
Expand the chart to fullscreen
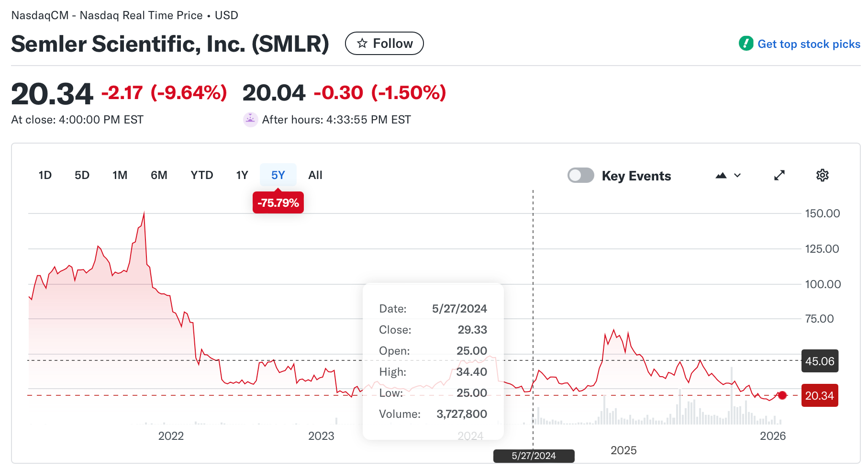(x=779, y=175)
